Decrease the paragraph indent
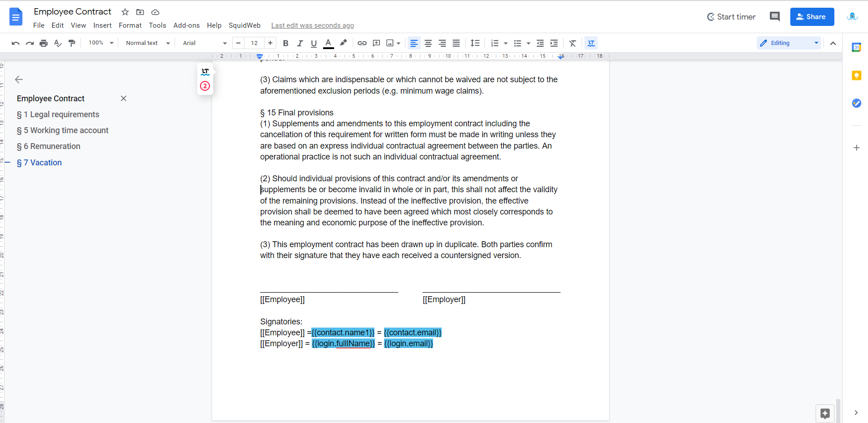Image resolution: width=868 pixels, height=423 pixels. 540,43
